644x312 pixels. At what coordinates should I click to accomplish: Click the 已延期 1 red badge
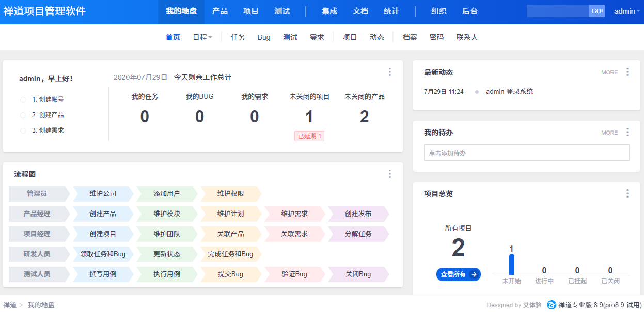pyautogui.click(x=309, y=136)
